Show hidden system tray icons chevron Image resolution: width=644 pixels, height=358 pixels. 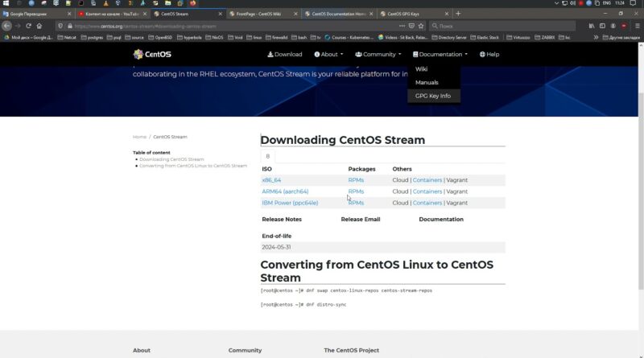tap(556, 3)
